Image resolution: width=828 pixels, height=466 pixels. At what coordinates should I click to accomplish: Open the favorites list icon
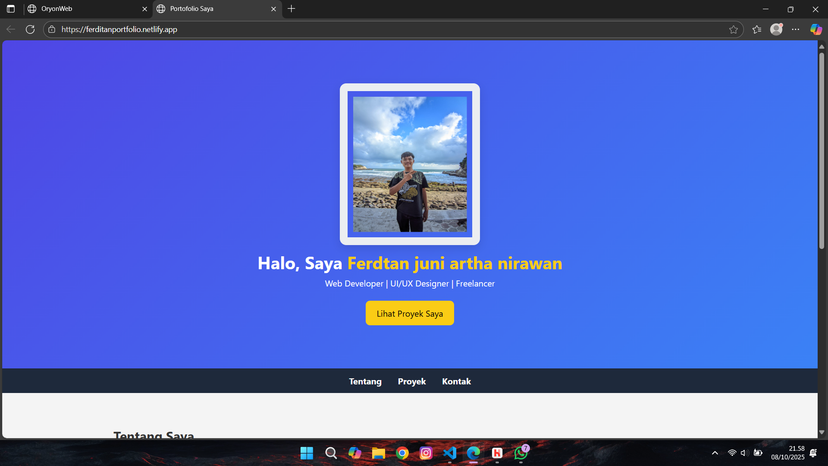point(757,30)
